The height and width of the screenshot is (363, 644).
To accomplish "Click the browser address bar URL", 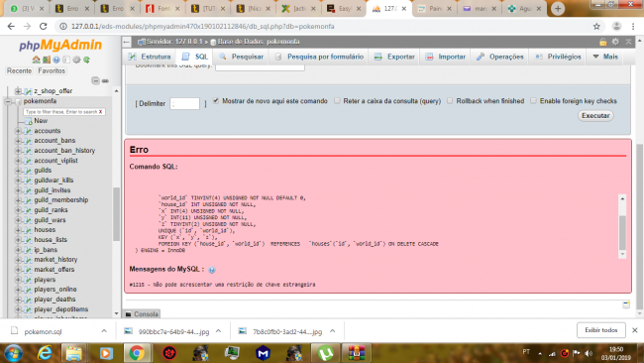I will tap(203, 27).
